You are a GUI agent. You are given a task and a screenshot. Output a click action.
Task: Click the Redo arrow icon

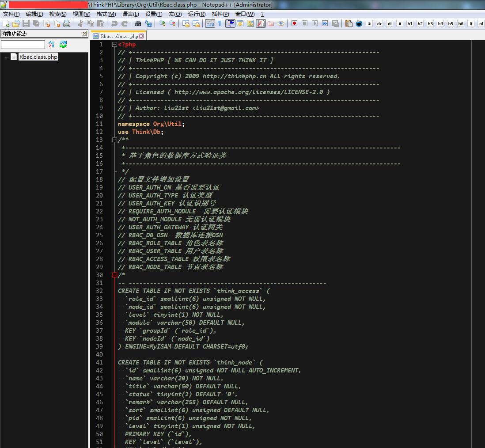pyautogui.click(x=125, y=23)
